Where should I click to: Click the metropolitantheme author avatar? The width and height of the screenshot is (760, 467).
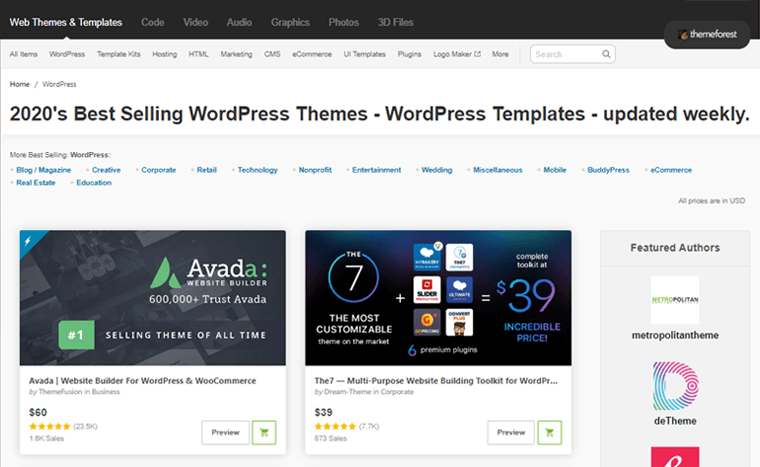[675, 300]
